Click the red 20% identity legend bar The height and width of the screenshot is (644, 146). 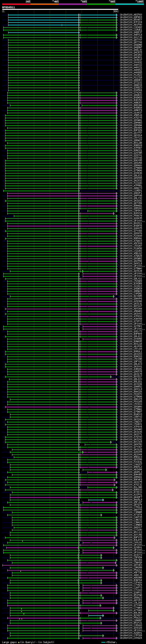16,4
